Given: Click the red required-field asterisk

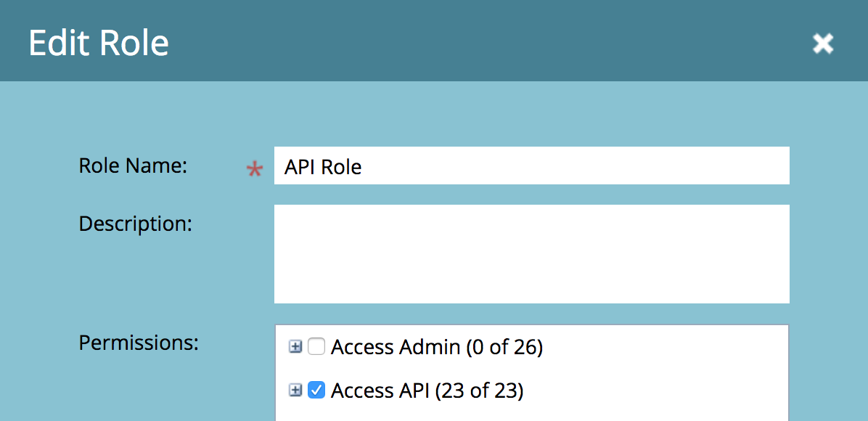Looking at the screenshot, I should [255, 170].
